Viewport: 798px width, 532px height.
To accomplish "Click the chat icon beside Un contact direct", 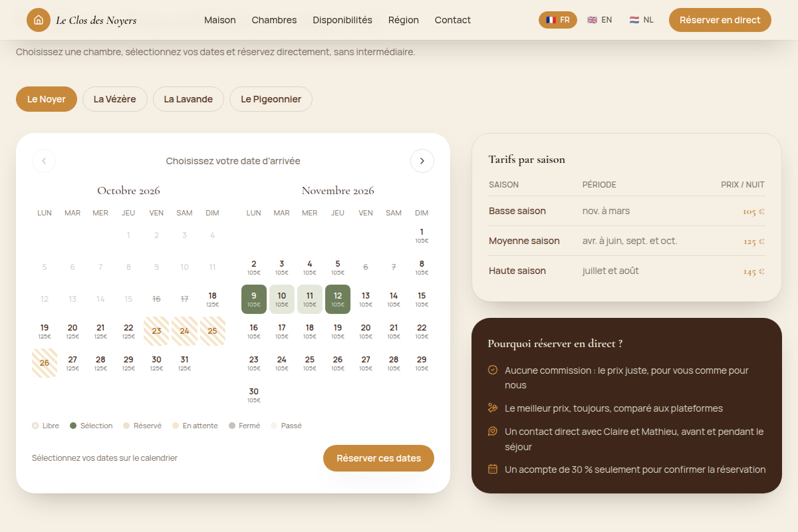I will coord(493,432).
